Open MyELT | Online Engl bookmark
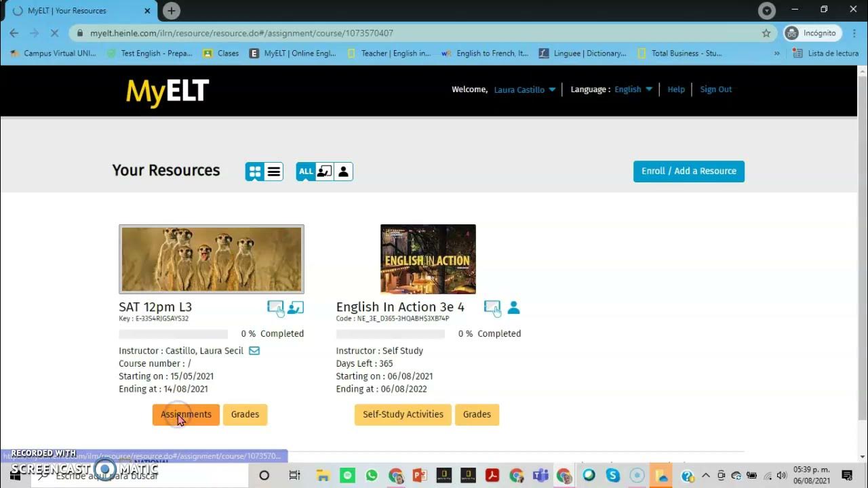This screenshot has width=868, height=488. (293, 54)
